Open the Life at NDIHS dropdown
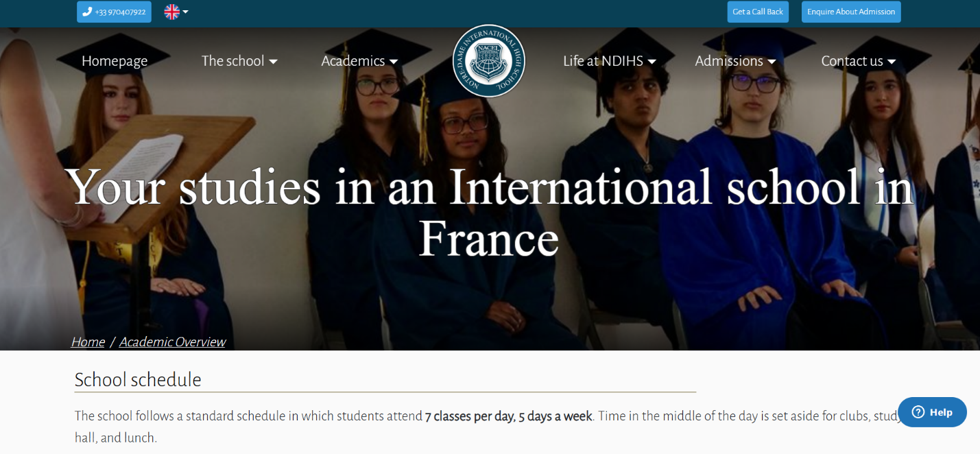 click(x=610, y=61)
